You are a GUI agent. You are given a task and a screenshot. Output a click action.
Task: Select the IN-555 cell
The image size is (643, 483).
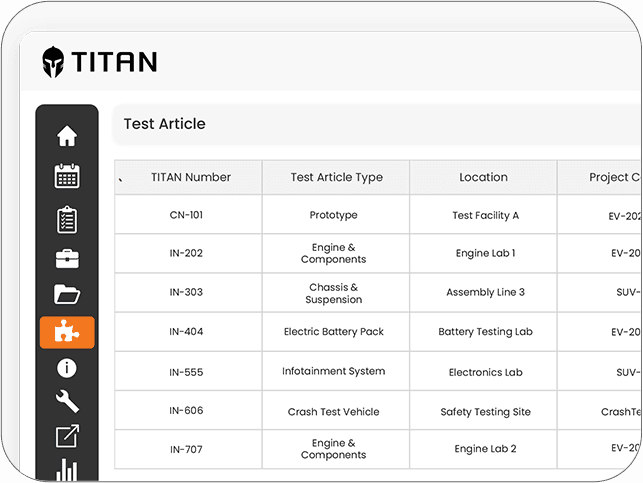188,371
